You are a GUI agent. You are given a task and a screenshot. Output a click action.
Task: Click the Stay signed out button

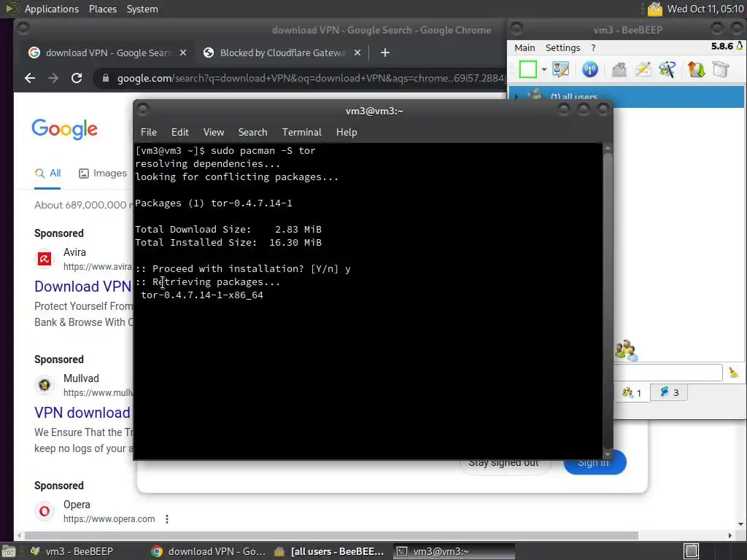point(504,466)
